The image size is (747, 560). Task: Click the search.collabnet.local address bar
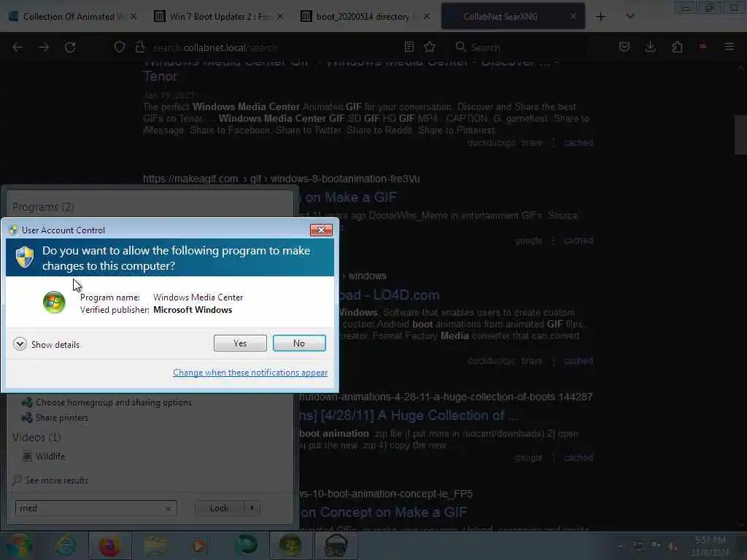(274, 47)
